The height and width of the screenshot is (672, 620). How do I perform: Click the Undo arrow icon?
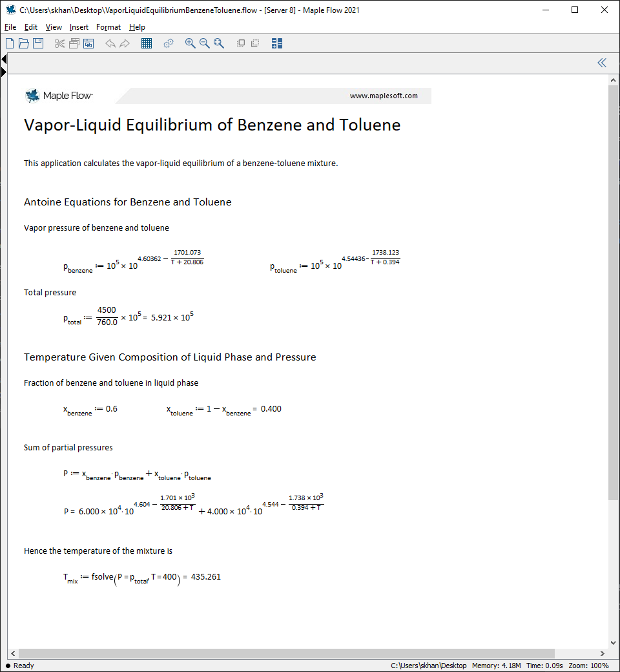point(110,43)
